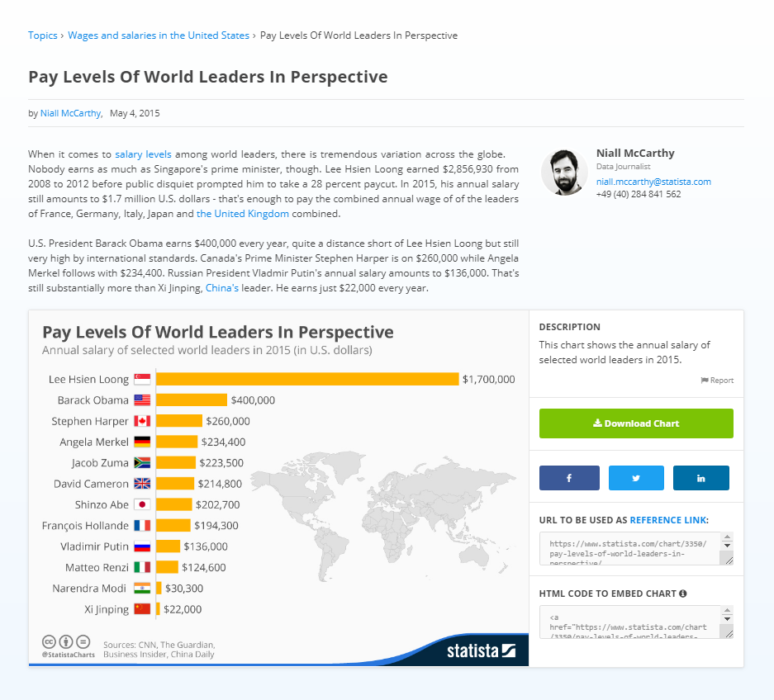Viewport: 774px width, 700px height.
Task: Click Japanese flag beside Shinzo Abe
Action: tap(142, 504)
